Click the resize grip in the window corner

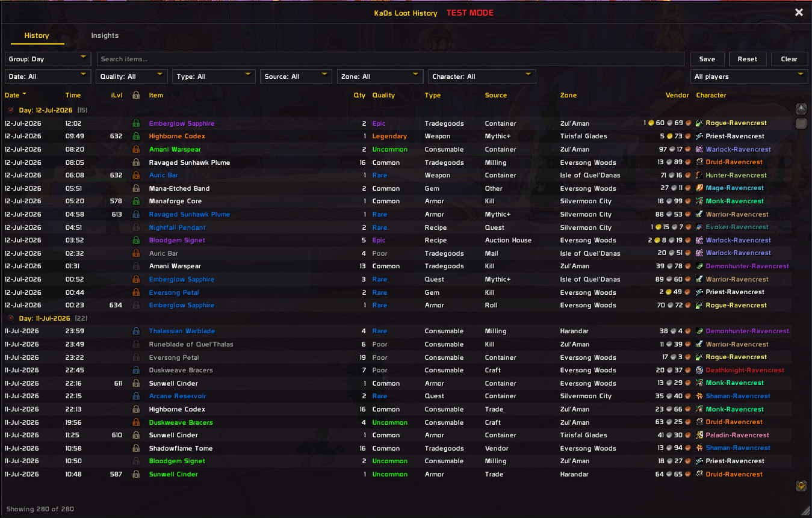click(x=805, y=510)
